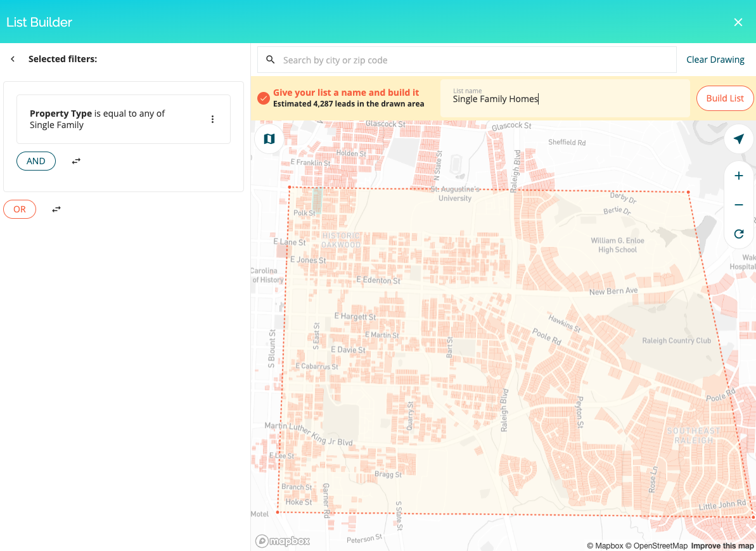Click the E Jones St label
This screenshot has width=756, height=551.
pyautogui.click(x=308, y=259)
